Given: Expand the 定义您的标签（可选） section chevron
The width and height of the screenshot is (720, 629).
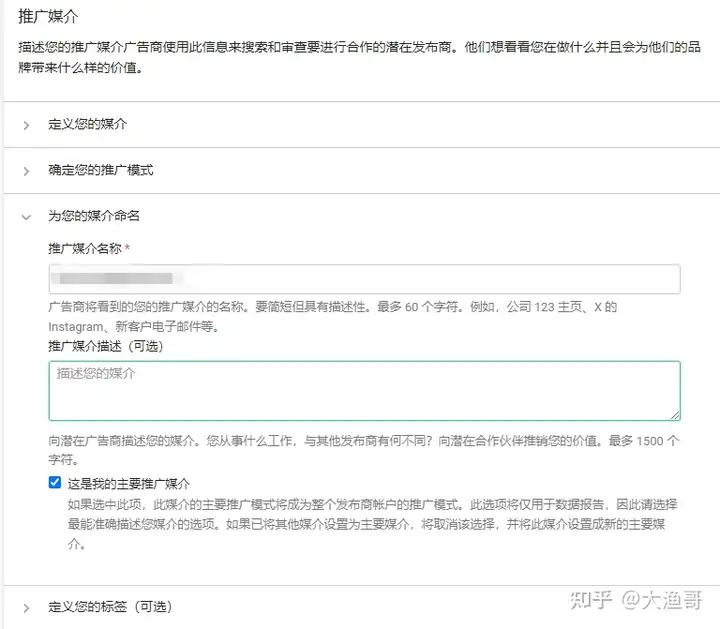Looking at the screenshot, I should point(26,608).
